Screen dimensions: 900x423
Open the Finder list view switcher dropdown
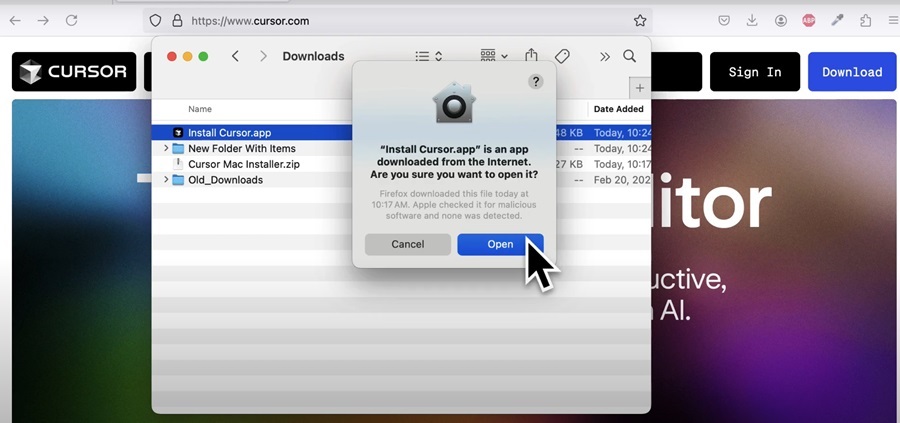tap(429, 56)
